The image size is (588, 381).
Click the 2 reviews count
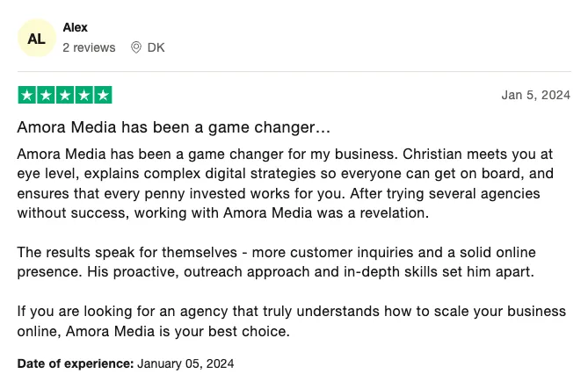(x=89, y=47)
